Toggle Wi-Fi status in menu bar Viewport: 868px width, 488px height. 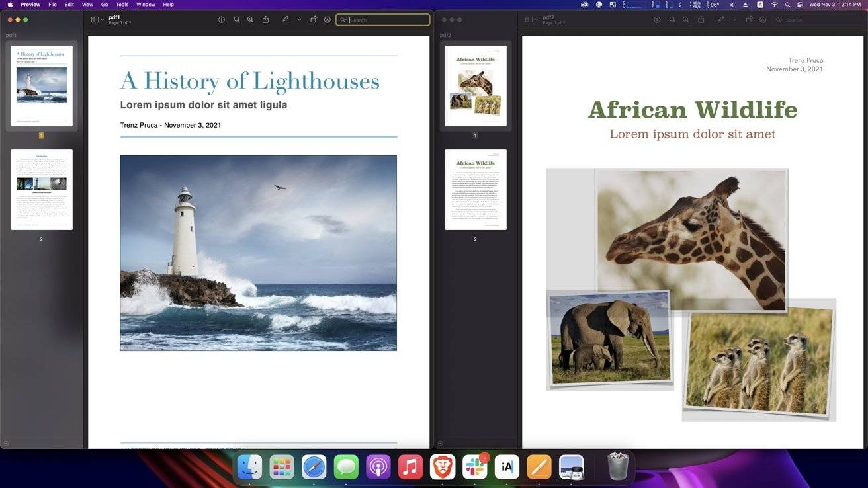775,4
